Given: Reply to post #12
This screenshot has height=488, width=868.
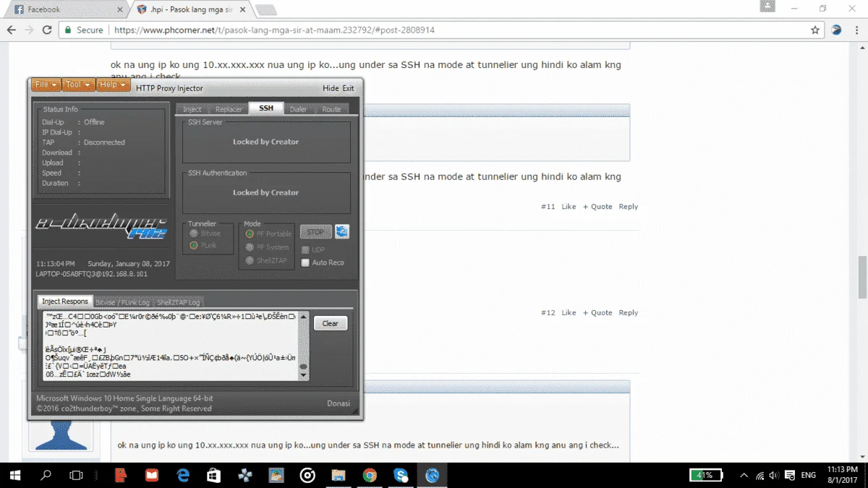Looking at the screenshot, I should [629, 313].
